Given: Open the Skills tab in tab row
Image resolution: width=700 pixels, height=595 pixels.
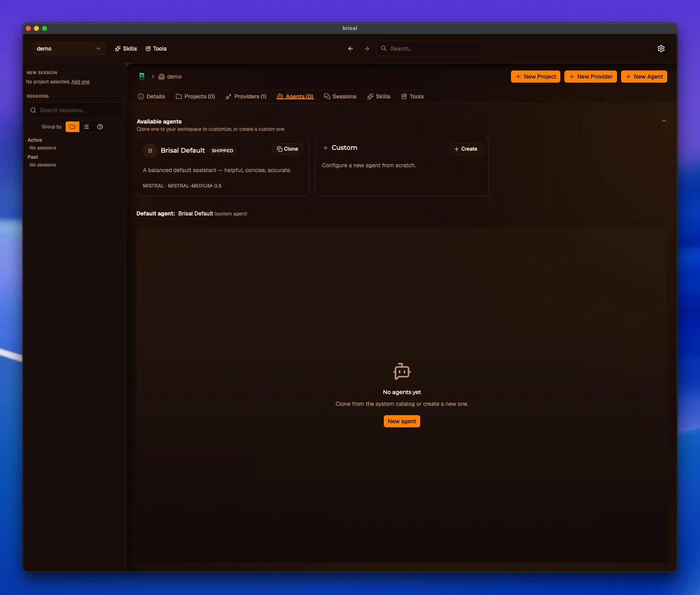Looking at the screenshot, I should coord(379,96).
